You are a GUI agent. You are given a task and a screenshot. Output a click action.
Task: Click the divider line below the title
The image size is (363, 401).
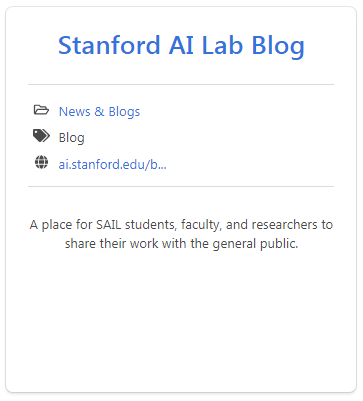tap(181, 85)
